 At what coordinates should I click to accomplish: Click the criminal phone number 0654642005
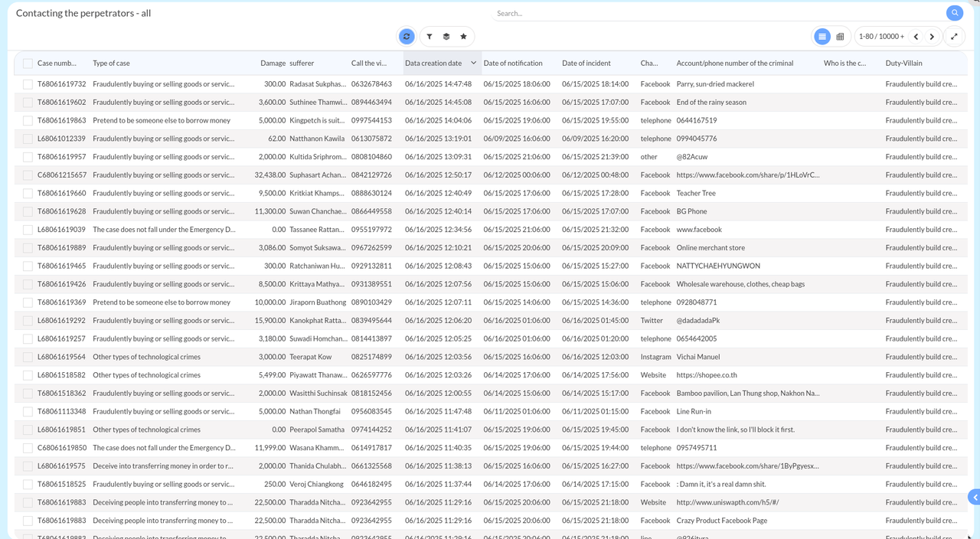point(697,339)
